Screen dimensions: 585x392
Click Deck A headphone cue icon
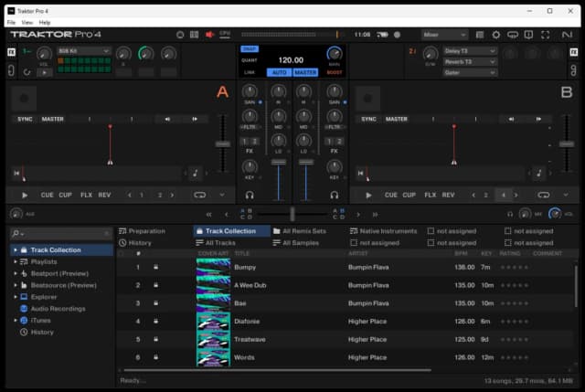pos(250,195)
